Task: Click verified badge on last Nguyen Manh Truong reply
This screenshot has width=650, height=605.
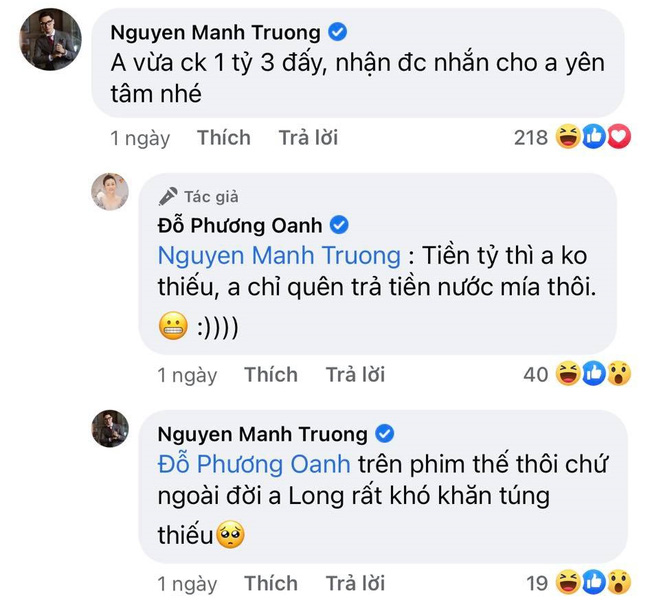Action: [385, 434]
